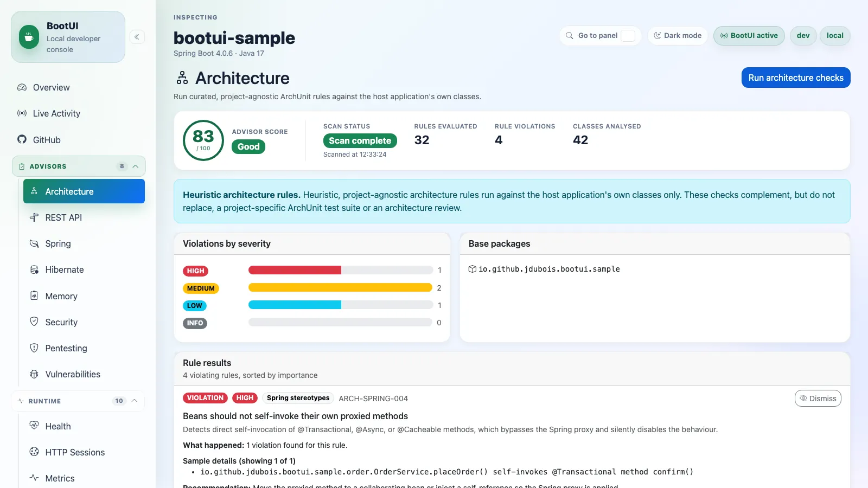Go to the GitHub page

79,139
